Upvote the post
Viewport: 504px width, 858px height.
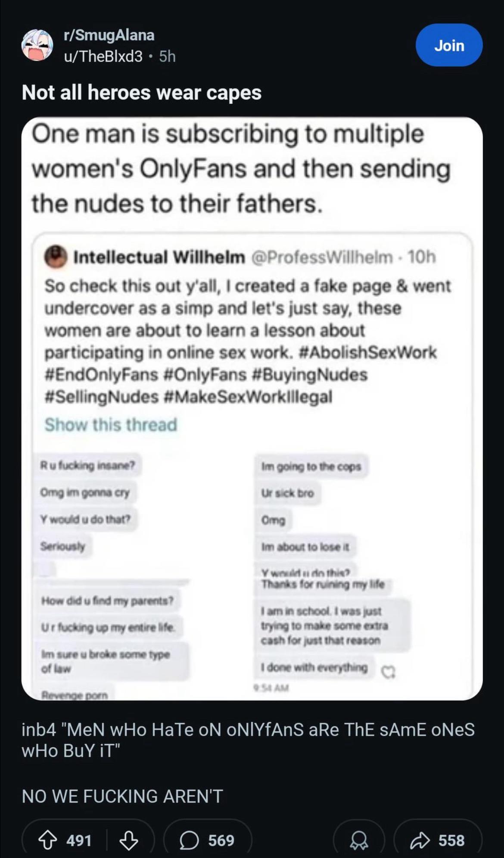point(47,840)
